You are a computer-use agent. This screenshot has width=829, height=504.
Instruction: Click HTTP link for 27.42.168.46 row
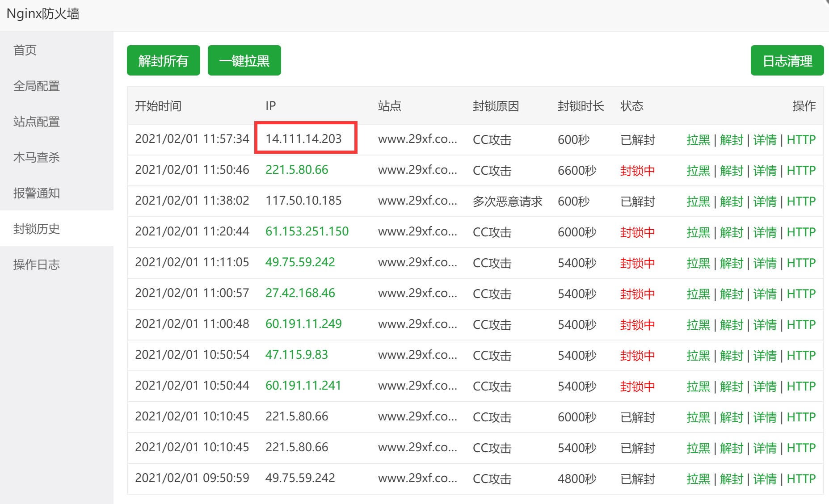(801, 294)
